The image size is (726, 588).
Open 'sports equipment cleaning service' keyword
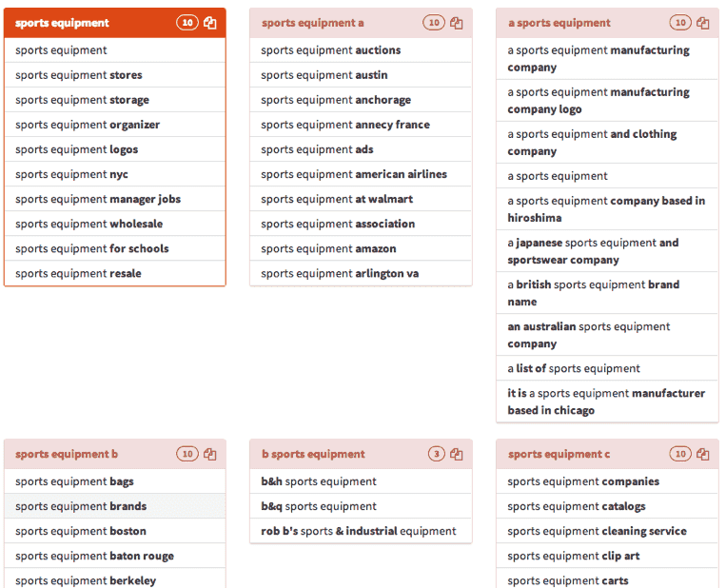pyautogui.click(x=607, y=531)
